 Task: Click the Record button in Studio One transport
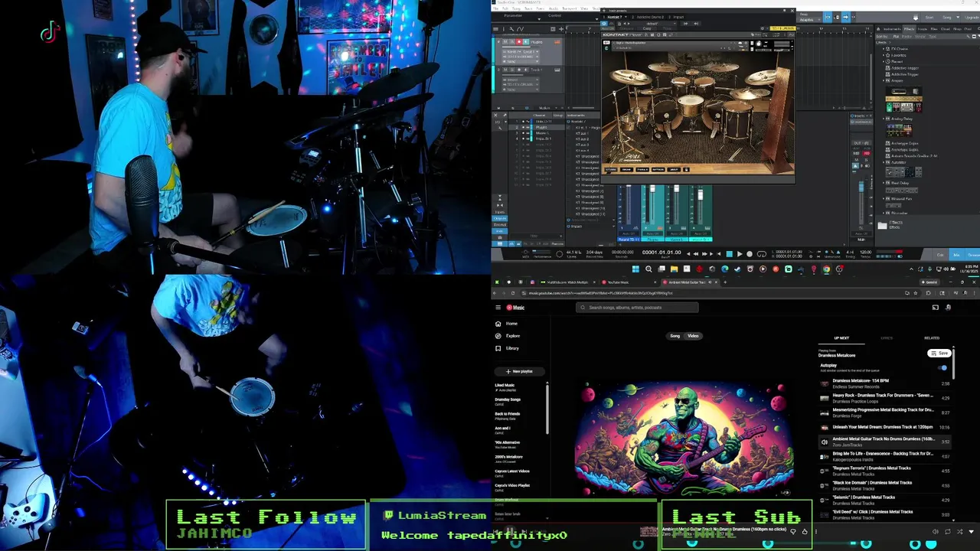click(x=750, y=253)
